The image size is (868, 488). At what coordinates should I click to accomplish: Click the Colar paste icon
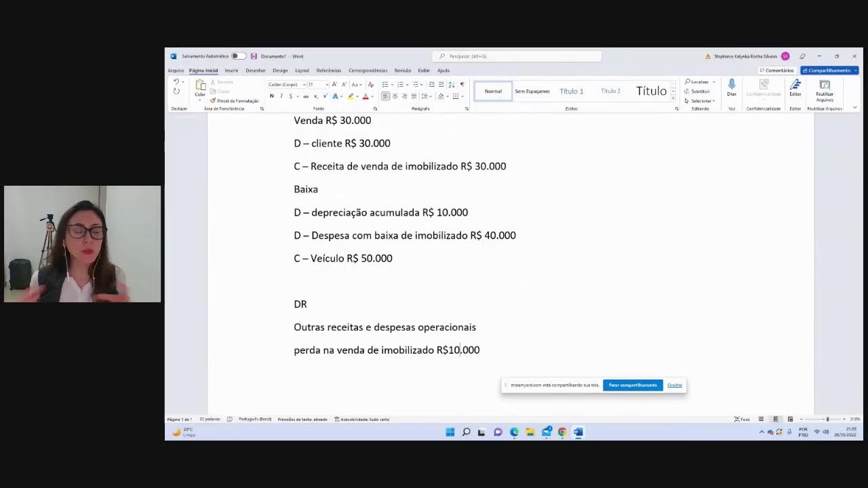pyautogui.click(x=200, y=86)
